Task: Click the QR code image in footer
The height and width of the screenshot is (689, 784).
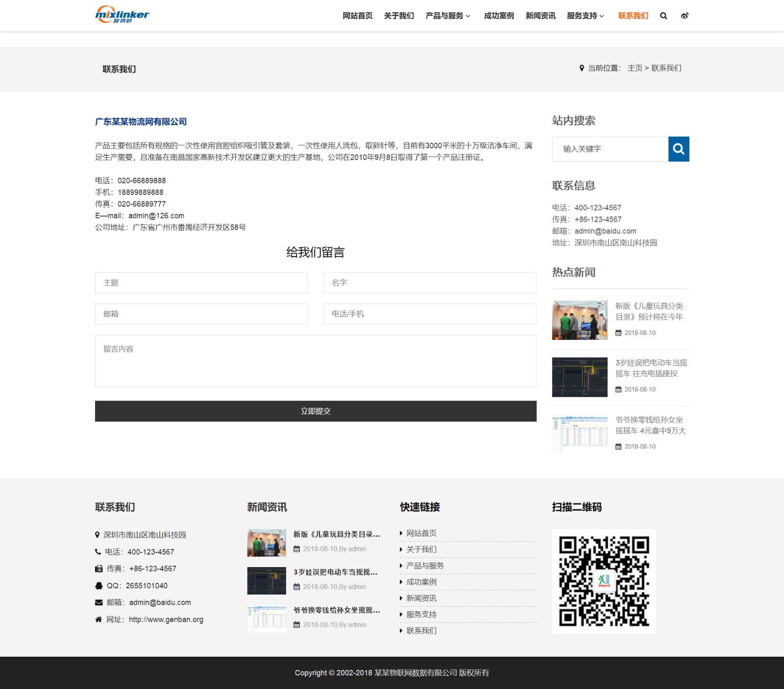Action: (x=604, y=581)
